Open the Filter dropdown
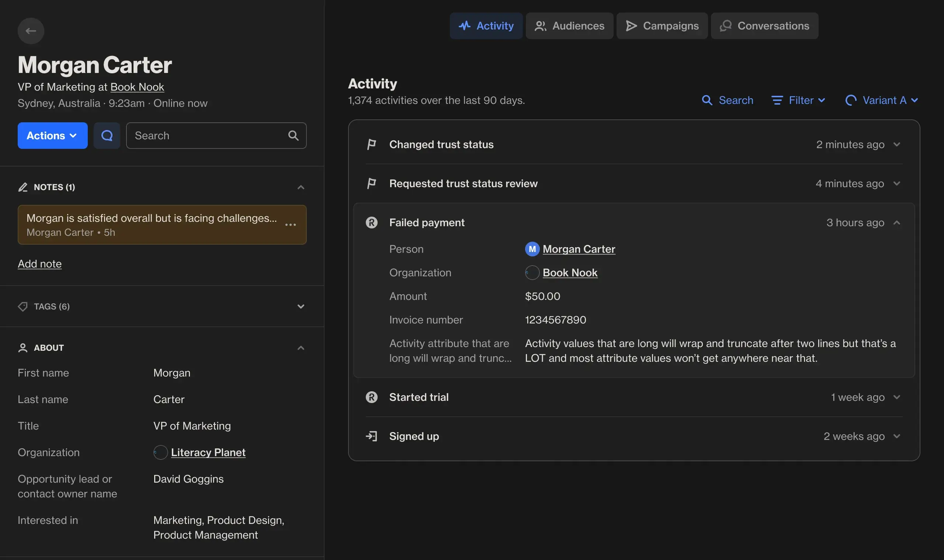The height and width of the screenshot is (560, 944). pos(798,100)
